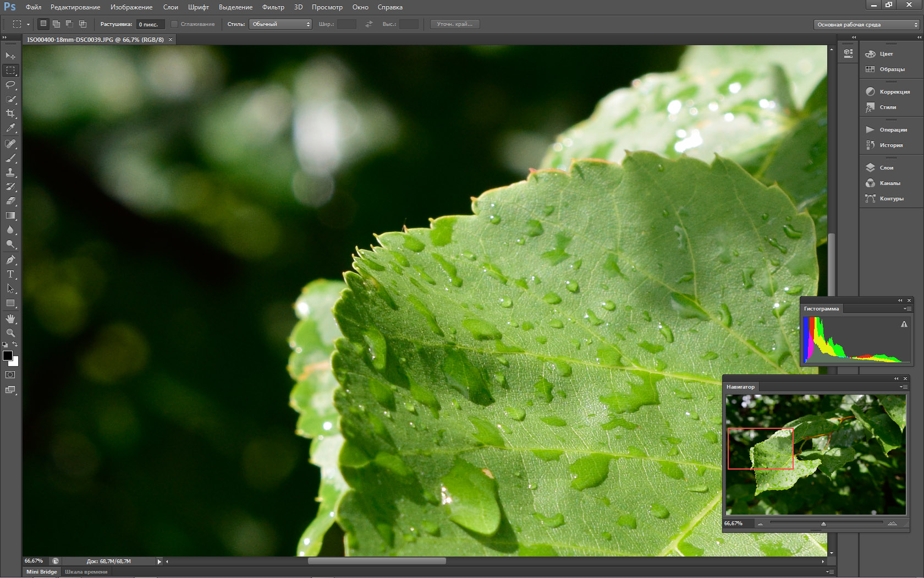
Task: Switch to the Шкала времени tab
Action: [86, 572]
